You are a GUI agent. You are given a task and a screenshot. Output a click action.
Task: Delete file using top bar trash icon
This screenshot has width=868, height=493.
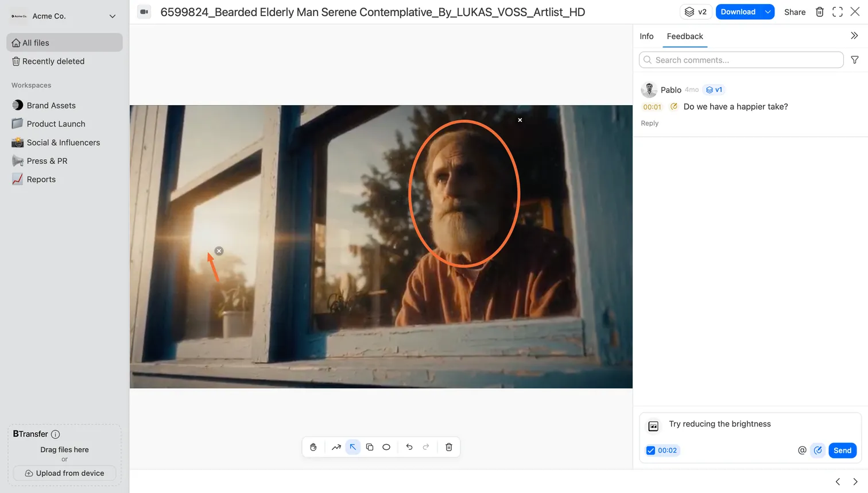[x=820, y=11]
